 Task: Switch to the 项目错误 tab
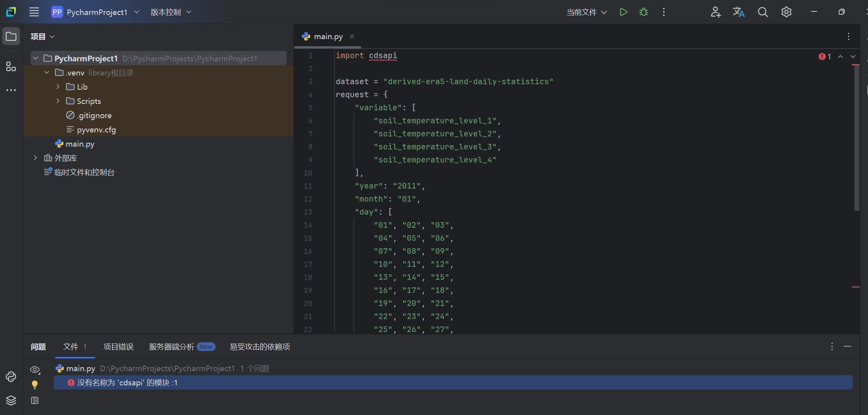click(118, 347)
